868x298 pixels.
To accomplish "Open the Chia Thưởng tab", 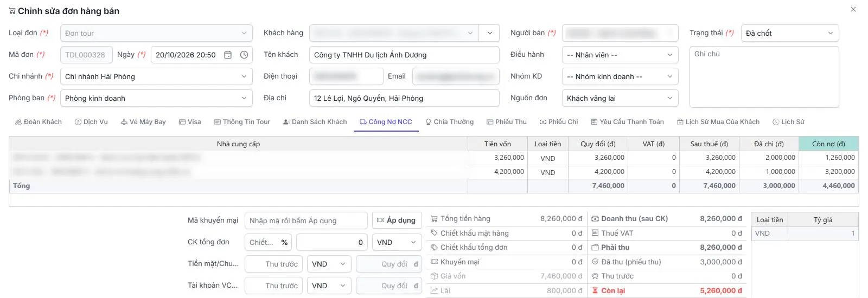I will (x=449, y=122).
